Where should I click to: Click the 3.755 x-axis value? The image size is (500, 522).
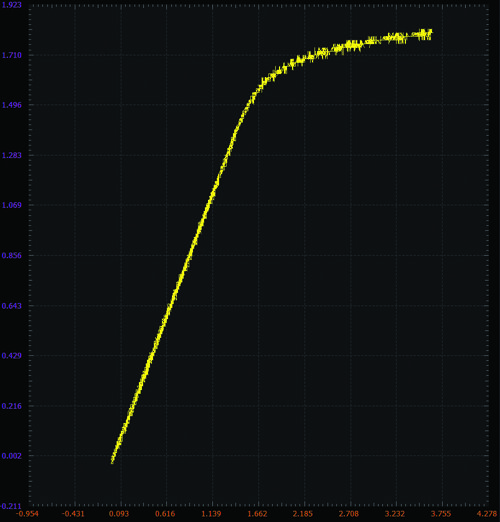[x=441, y=514]
